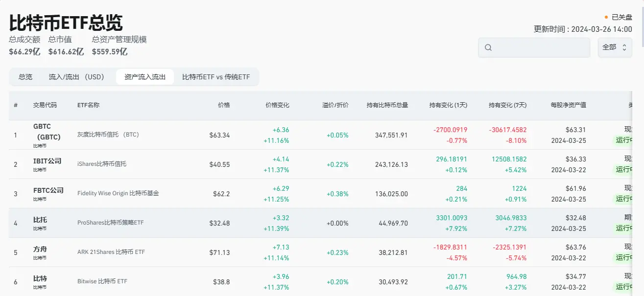The image size is (644, 296).
Task: Click the 136,025.00 holdings value
Action: click(x=392, y=194)
